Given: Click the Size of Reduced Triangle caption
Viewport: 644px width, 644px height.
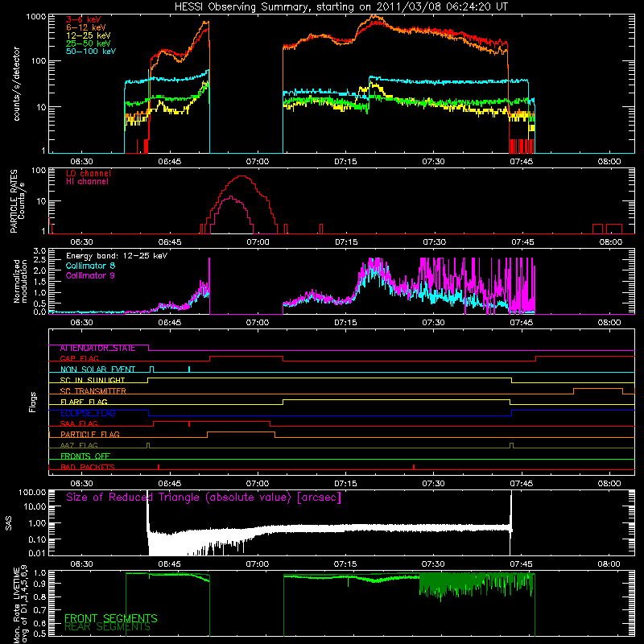Looking at the screenshot, I should pyautogui.click(x=204, y=497).
